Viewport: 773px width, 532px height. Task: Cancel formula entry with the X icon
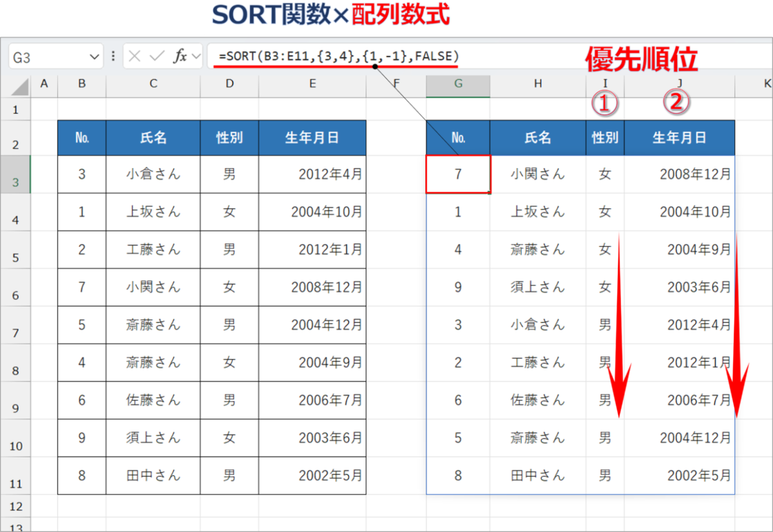pos(134,56)
